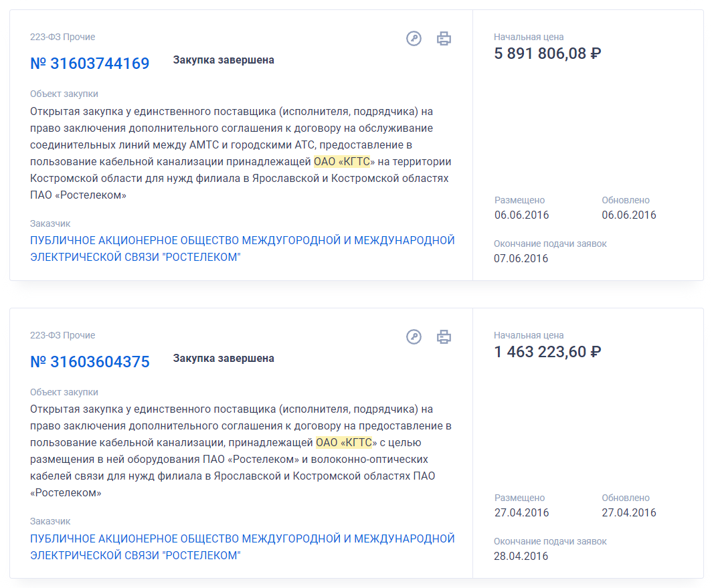Click the signature icon of purchase 31603604375
712x588 pixels.
414,337
